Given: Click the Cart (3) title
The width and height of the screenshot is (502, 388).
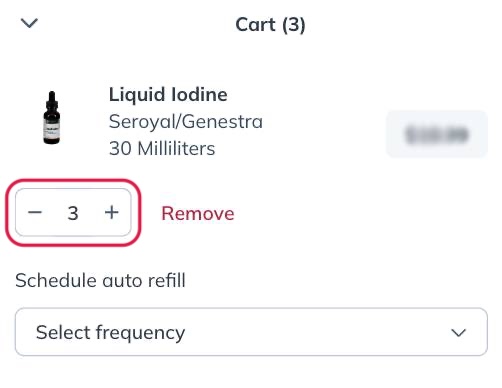Looking at the screenshot, I should click(x=270, y=25).
